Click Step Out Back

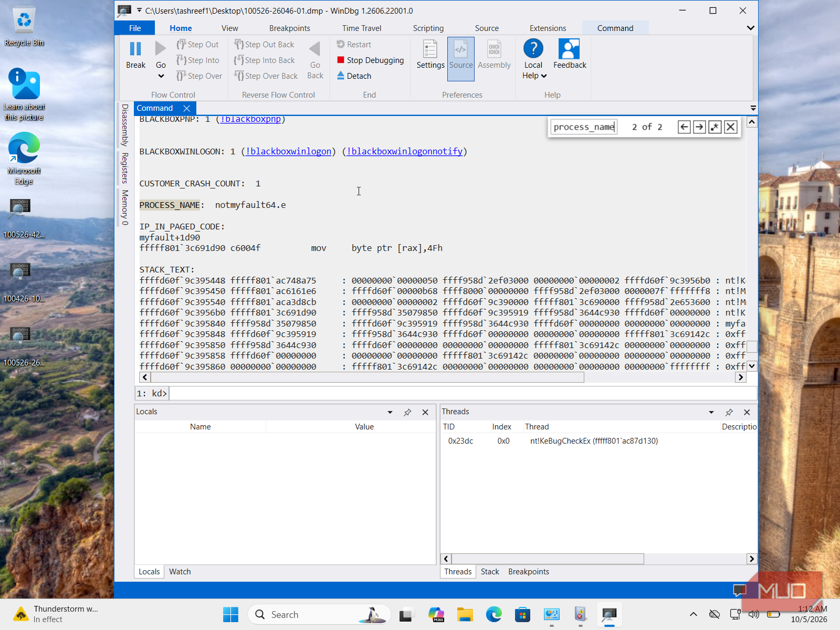(x=264, y=45)
